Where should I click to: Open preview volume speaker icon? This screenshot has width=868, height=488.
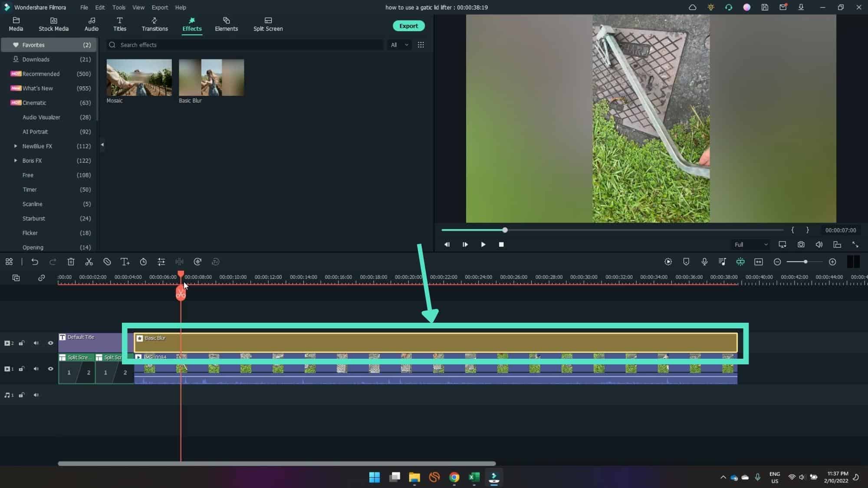click(x=819, y=245)
